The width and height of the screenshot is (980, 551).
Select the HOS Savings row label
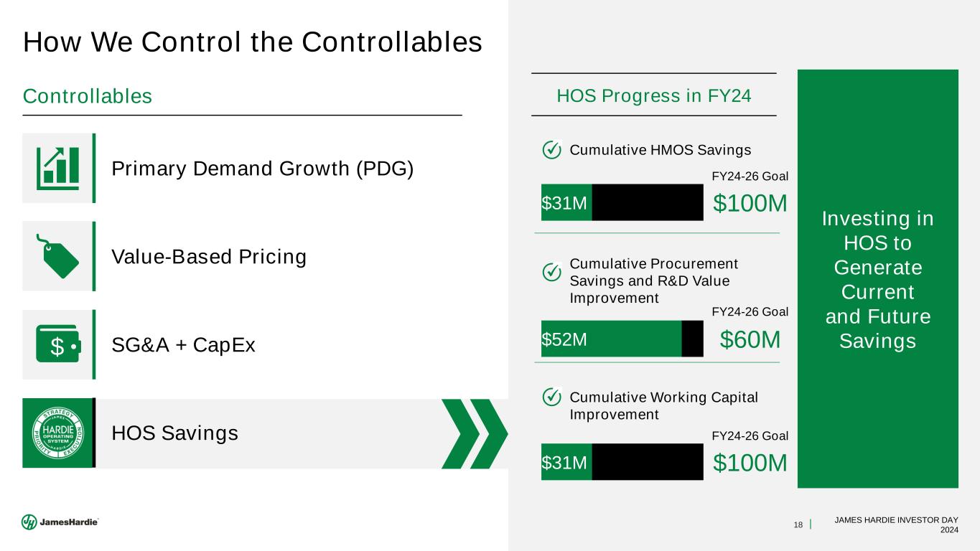[x=174, y=433]
